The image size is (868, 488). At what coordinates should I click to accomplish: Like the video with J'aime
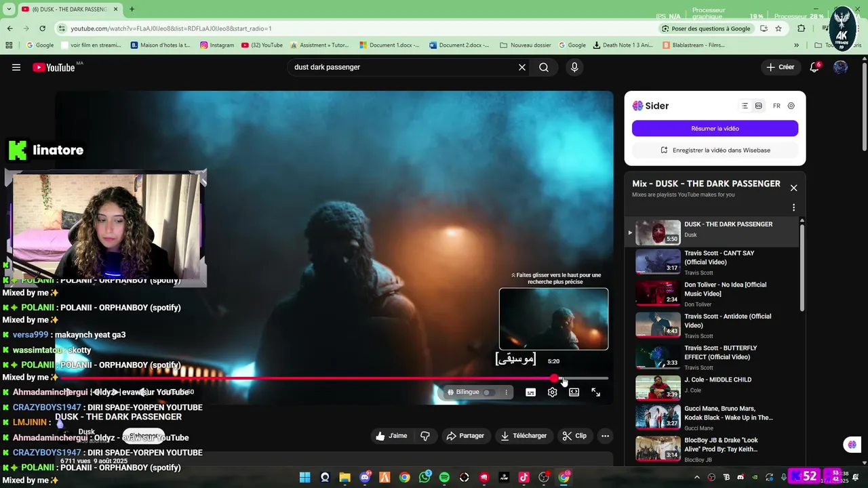click(x=391, y=436)
